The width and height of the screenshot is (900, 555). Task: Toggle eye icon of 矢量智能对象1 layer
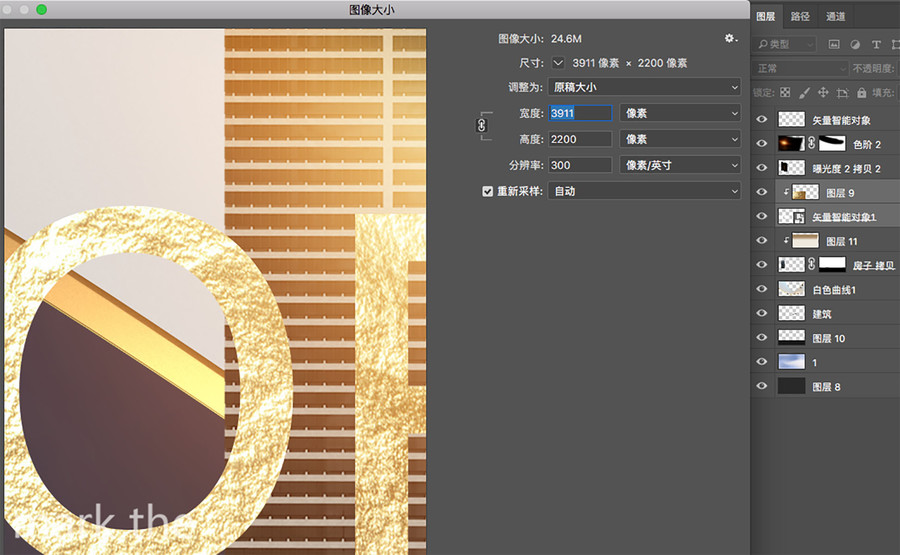click(762, 216)
